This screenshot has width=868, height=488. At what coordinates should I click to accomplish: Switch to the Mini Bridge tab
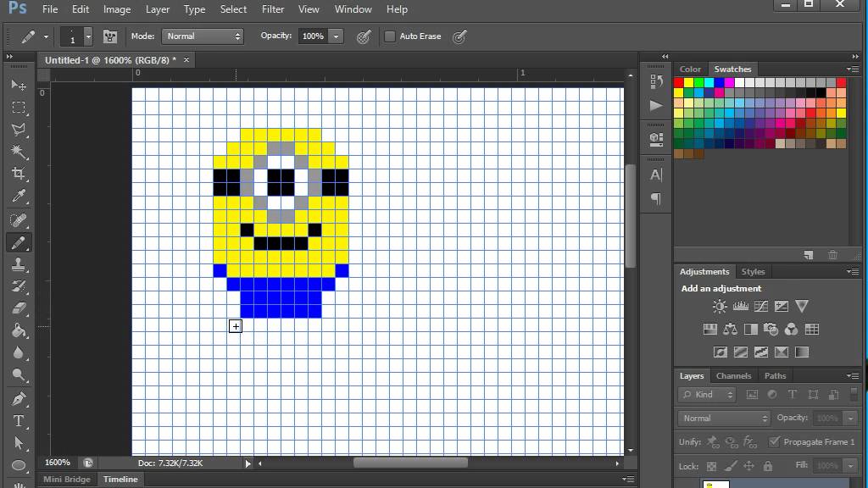click(x=67, y=480)
